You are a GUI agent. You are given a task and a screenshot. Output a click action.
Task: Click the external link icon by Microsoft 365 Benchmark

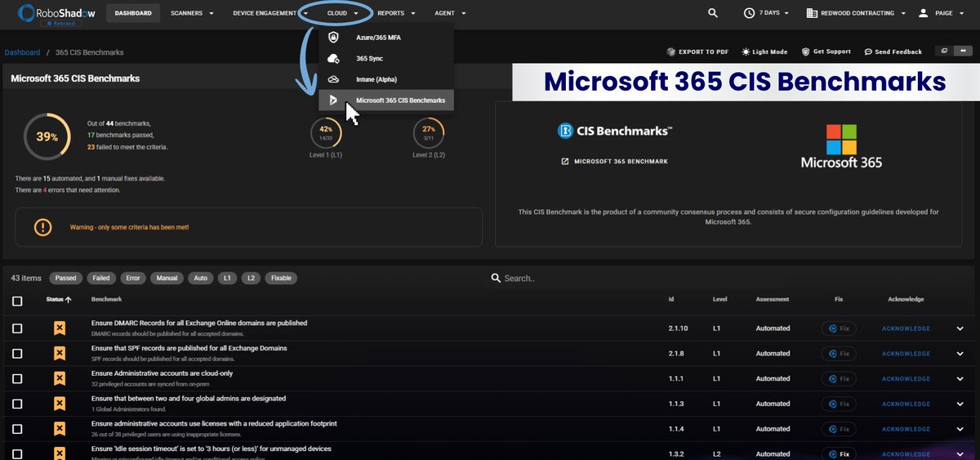tap(564, 161)
